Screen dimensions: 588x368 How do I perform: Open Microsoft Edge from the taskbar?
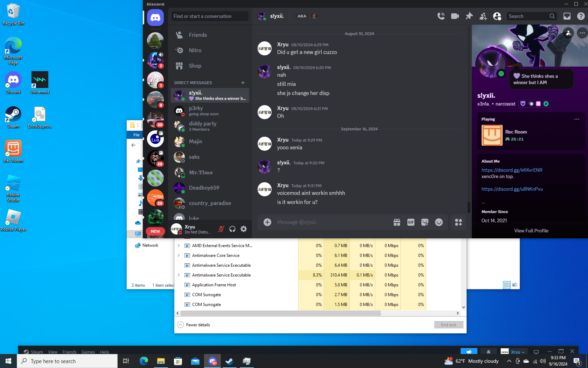143,361
